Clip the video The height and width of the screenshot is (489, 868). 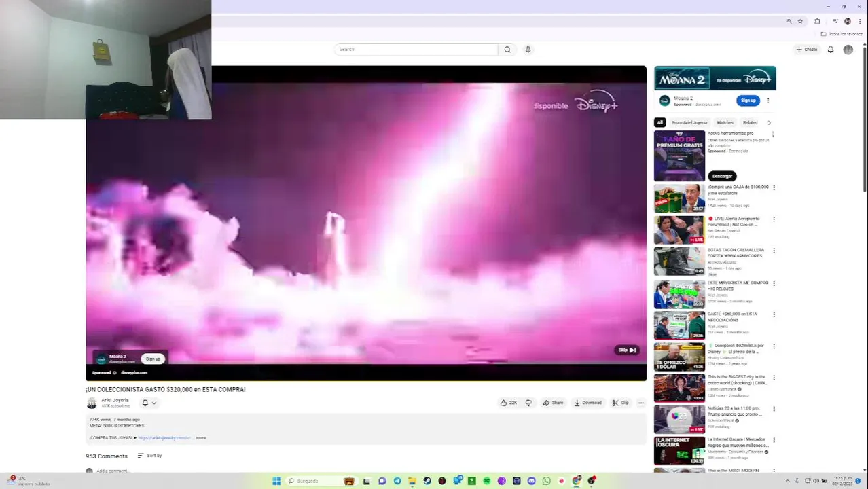click(621, 403)
